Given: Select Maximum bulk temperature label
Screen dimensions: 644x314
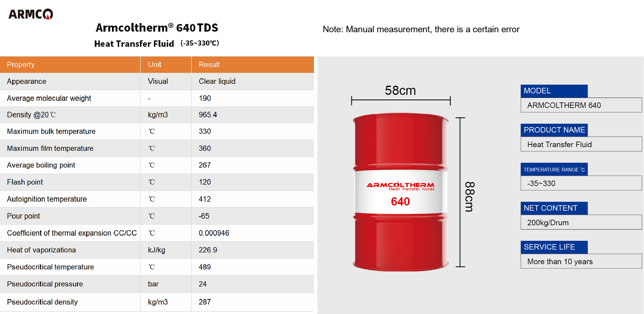Looking at the screenshot, I should [51, 131].
